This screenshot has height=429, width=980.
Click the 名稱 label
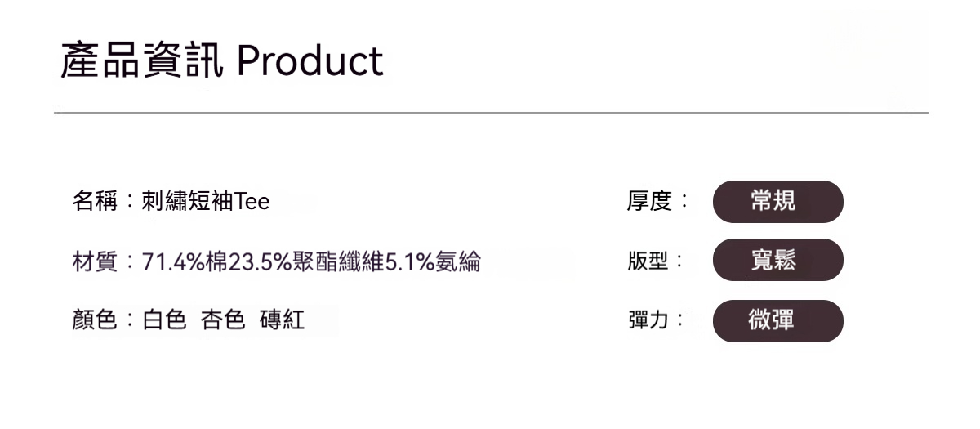94,201
